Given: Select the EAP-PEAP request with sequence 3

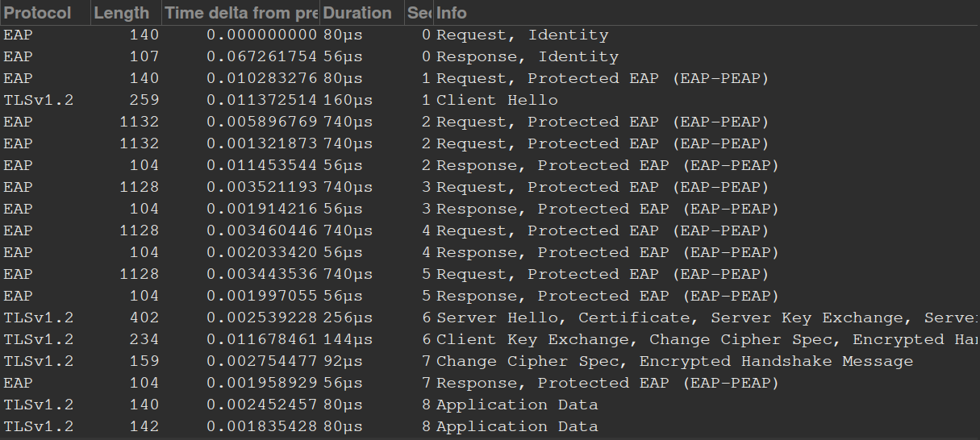Looking at the screenshot, I should tap(602, 187).
